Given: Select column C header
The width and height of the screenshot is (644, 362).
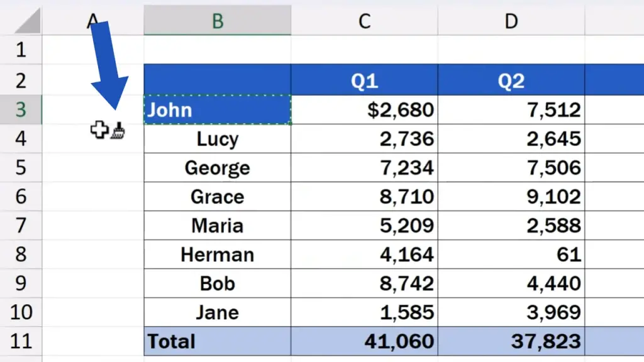Looking at the screenshot, I should [x=364, y=21].
